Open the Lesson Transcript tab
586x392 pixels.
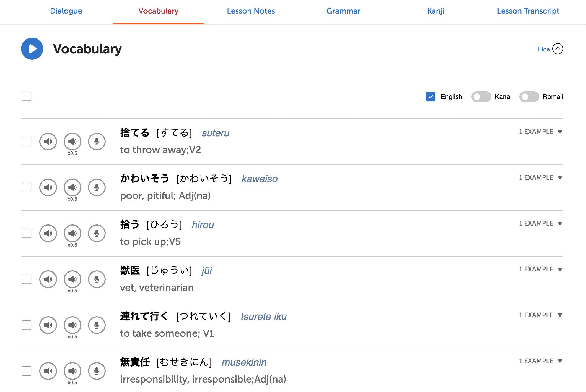(528, 11)
